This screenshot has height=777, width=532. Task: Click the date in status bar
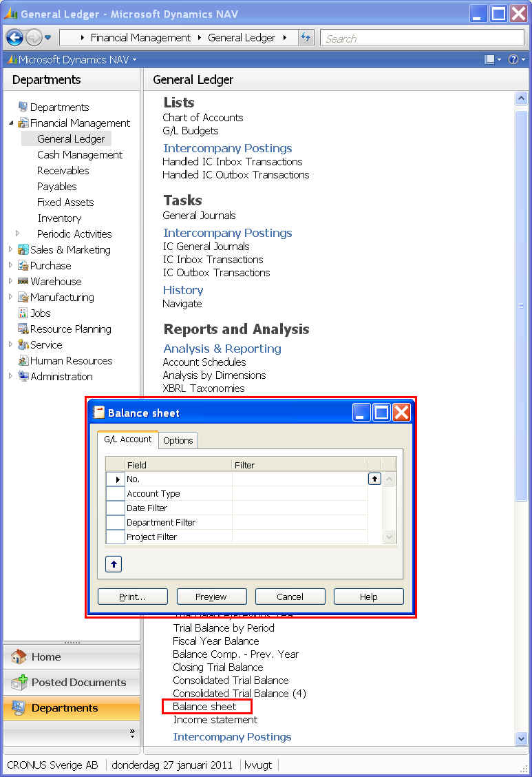click(172, 765)
